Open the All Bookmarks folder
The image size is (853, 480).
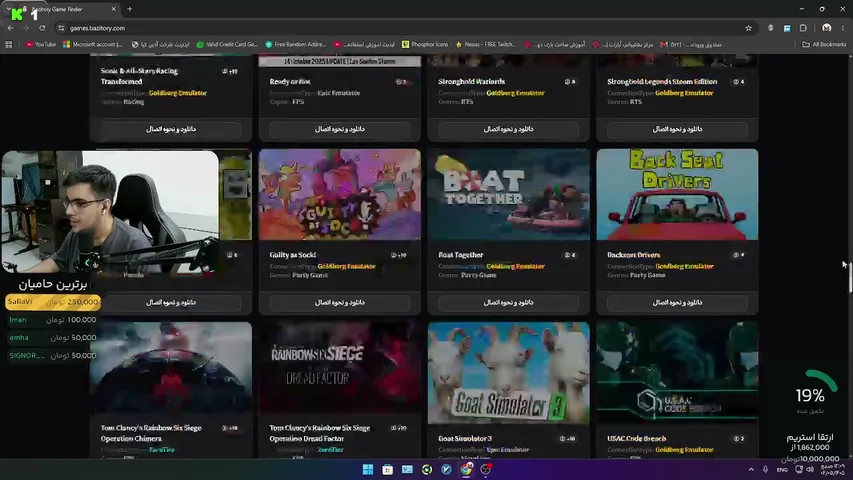pos(824,45)
